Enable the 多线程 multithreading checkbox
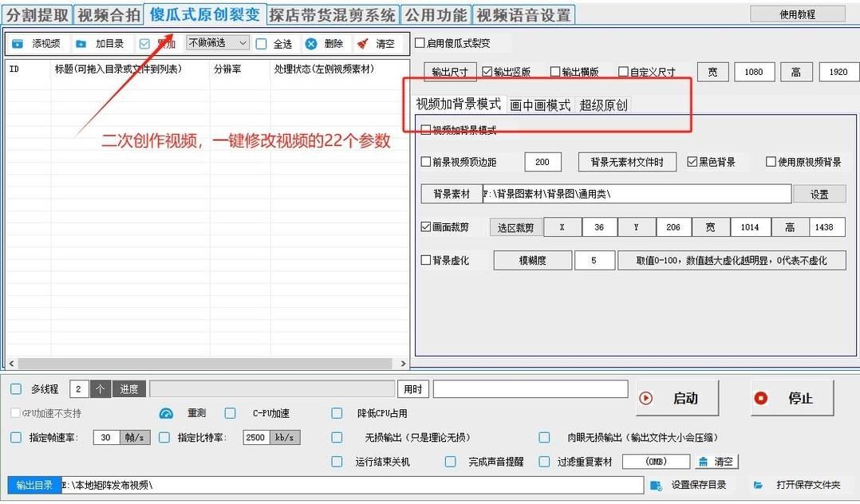 pyautogui.click(x=16, y=389)
